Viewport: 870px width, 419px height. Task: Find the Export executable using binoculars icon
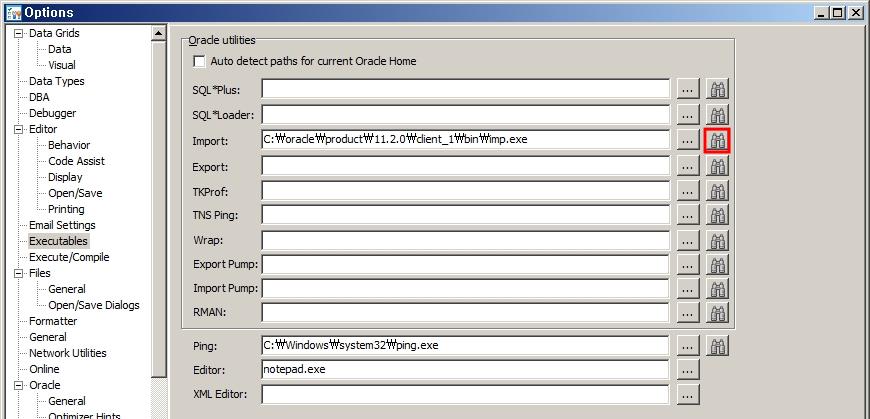coord(717,167)
